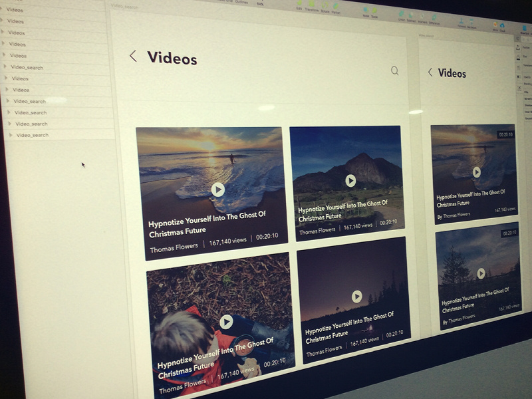
Task: Click the Intersect boolean icon
Action: (x=422, y=16)
